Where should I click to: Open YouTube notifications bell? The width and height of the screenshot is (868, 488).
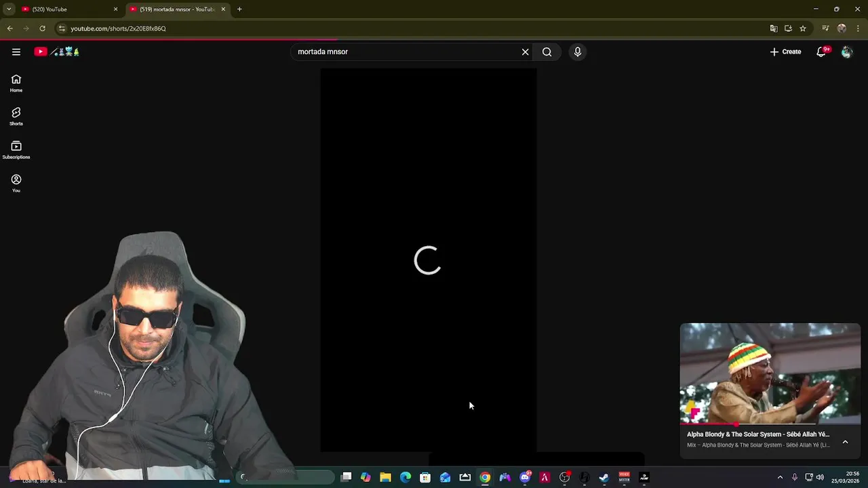[821, 52]
